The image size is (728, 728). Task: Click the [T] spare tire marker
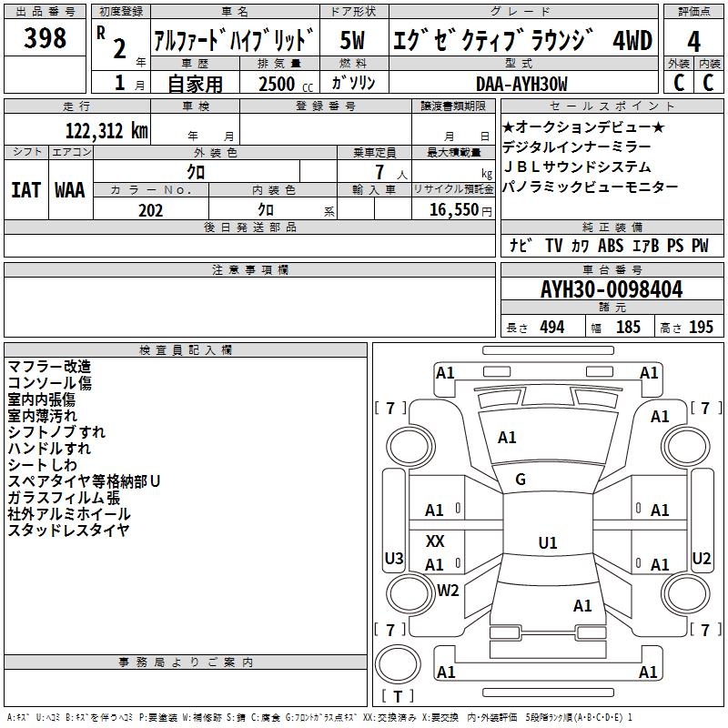(397, 697)
